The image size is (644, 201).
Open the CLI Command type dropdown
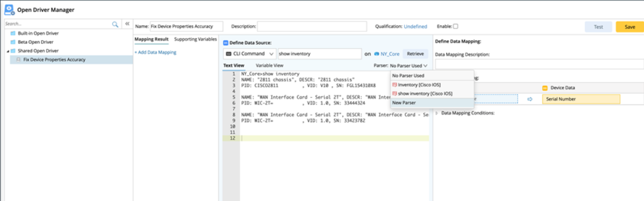click(250, 54)
